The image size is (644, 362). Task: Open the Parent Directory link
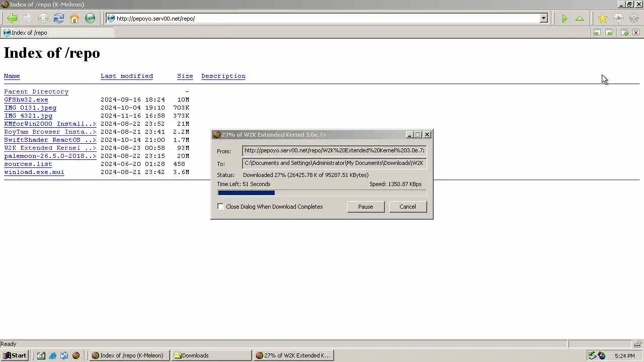[36, 92]
